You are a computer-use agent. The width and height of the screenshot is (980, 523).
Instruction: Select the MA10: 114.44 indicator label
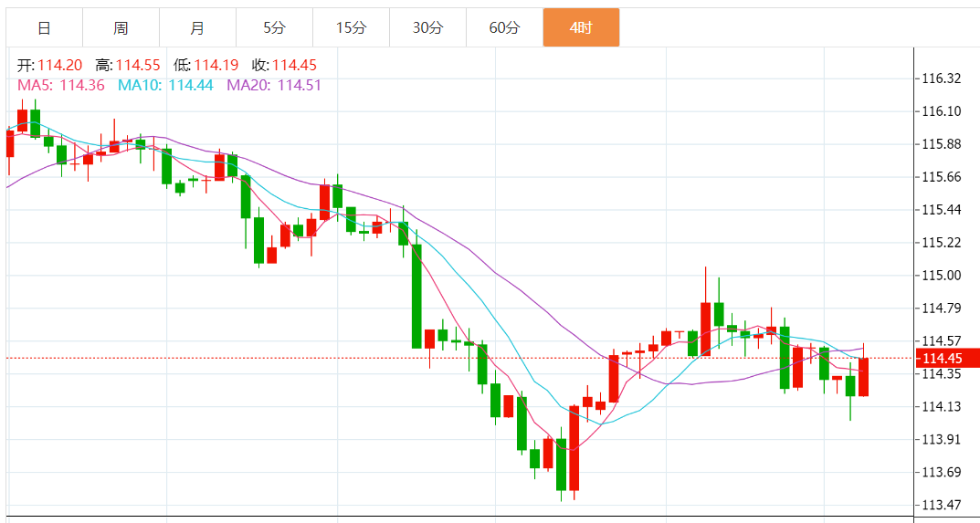coord(165,85)
